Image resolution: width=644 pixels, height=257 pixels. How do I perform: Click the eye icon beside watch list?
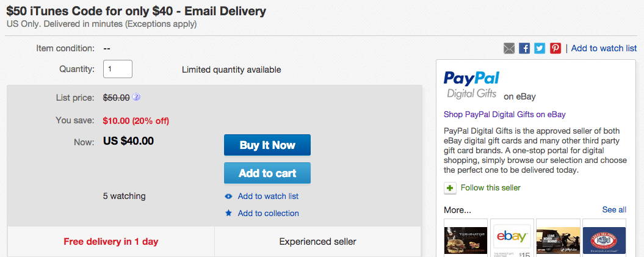(228, 197)
